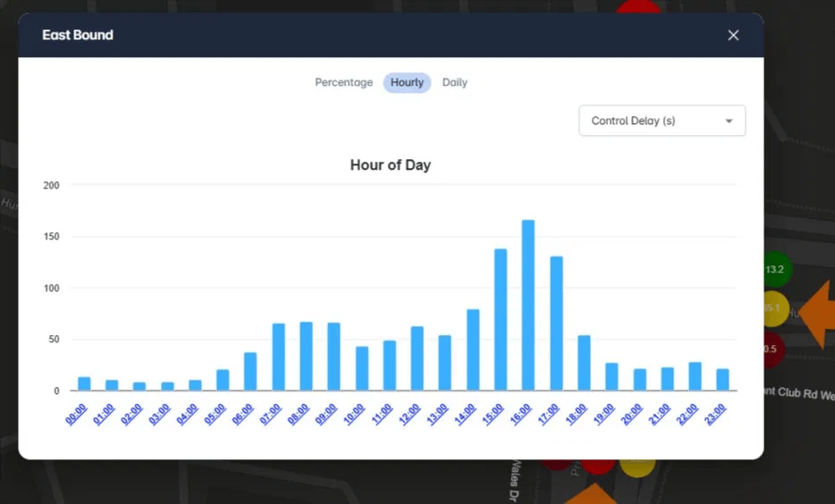
Task: Click the 05:00 hour axis link
Action: pyautogui.click(x=215, y=414)
